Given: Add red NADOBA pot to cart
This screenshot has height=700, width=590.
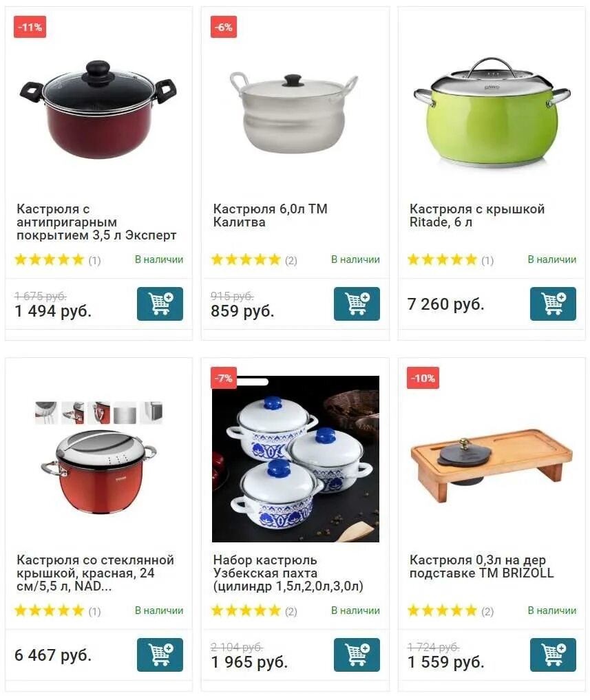Looking at the screenshot, I should tap(160, 655).
